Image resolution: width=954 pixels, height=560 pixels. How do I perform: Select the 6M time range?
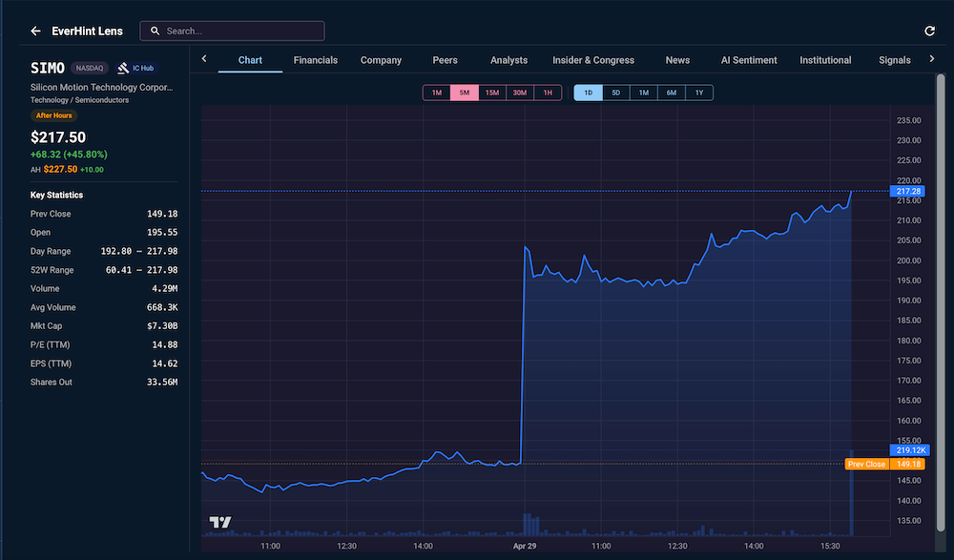[x=671, y=93]
